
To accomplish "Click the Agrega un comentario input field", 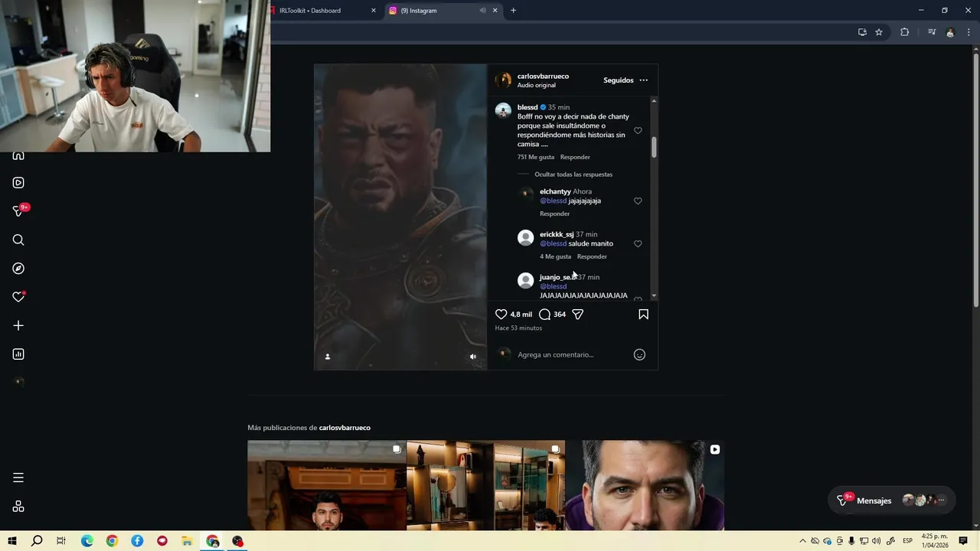I will (x=570, y=355).
